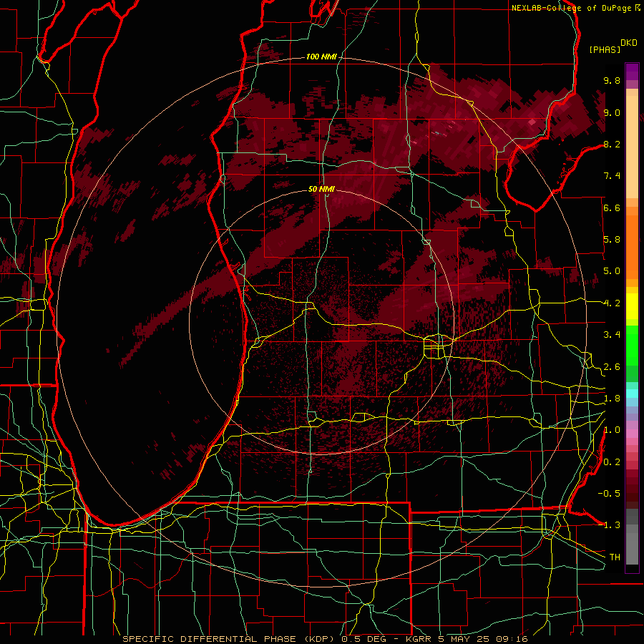Click the 4.2 legend value

[612, 303]
